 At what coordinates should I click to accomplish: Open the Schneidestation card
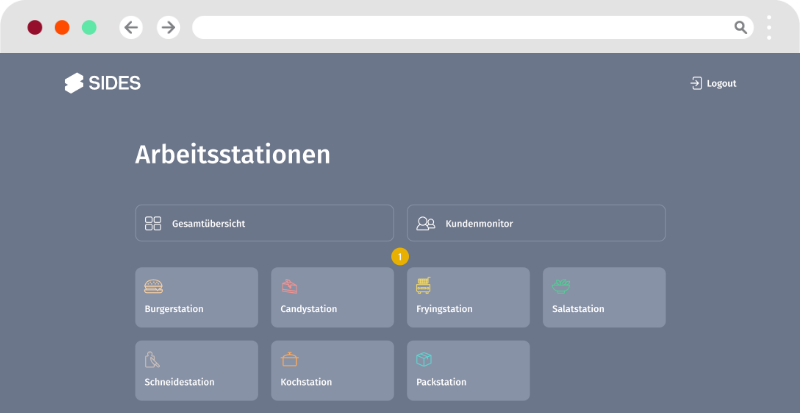[196, 371]
